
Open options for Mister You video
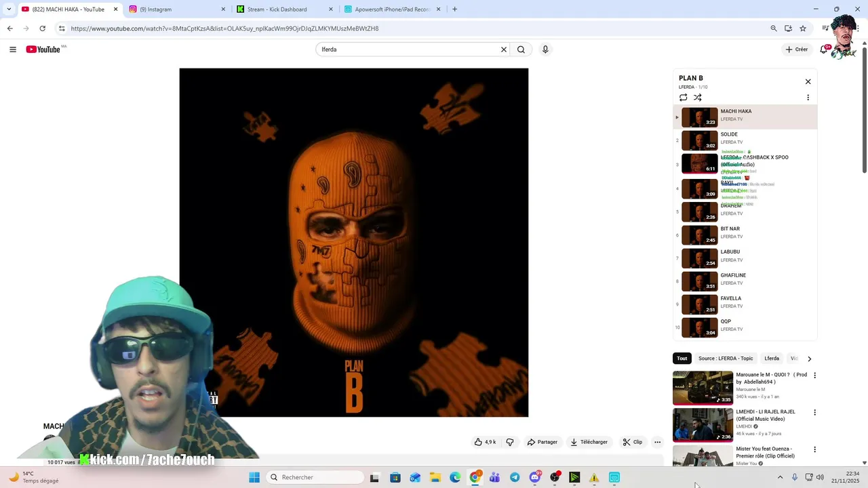tap(814, 449)
